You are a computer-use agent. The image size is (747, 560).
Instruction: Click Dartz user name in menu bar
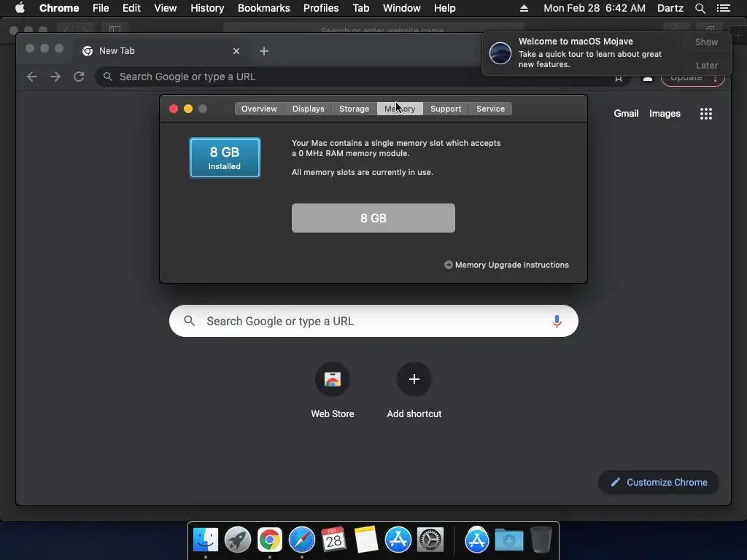point(670,8)
